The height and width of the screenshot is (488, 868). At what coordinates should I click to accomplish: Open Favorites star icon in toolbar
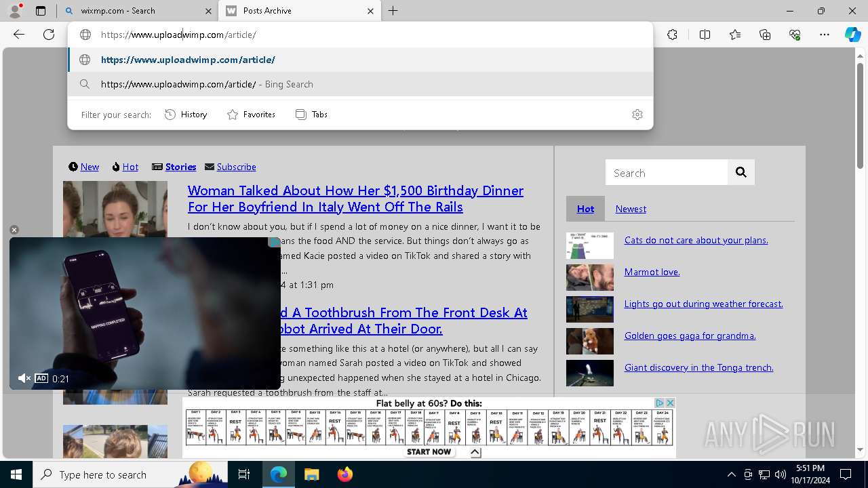(735, 35)
